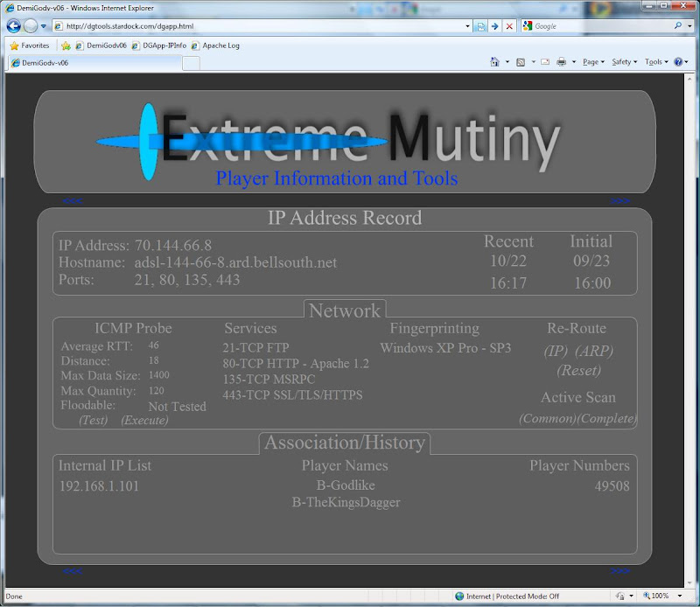
Task: Click hostname adsl-144-66-8.ard.bellsouth.net
Action: [235, 262]
